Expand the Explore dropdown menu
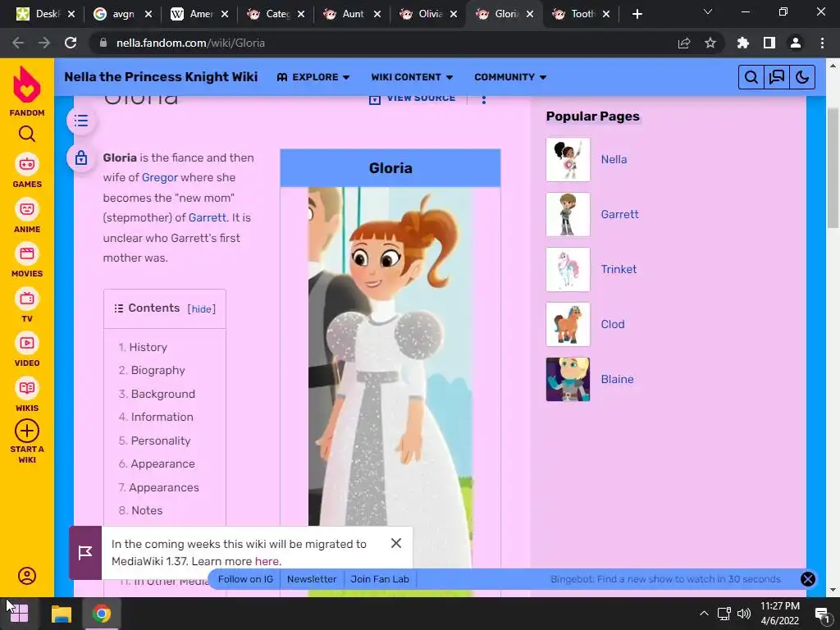840x630 pixels. [x=313, y=77]
